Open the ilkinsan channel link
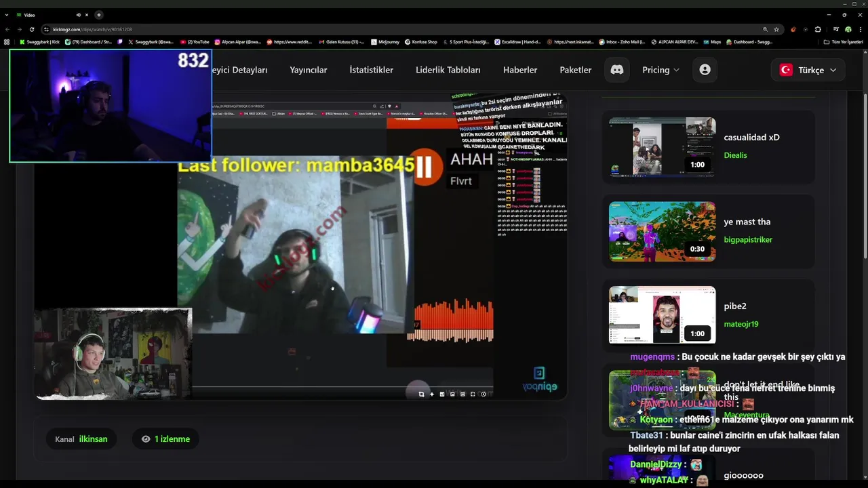 pos(93,439)
